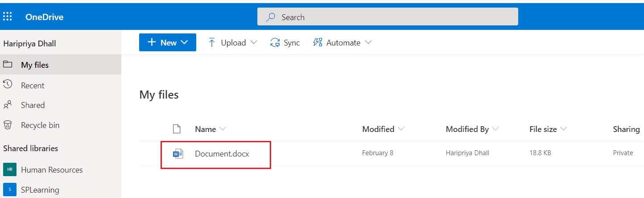Click the file type column header icon
The width and height of the screenshot is (644, 198).
click(x=177, y=129)
